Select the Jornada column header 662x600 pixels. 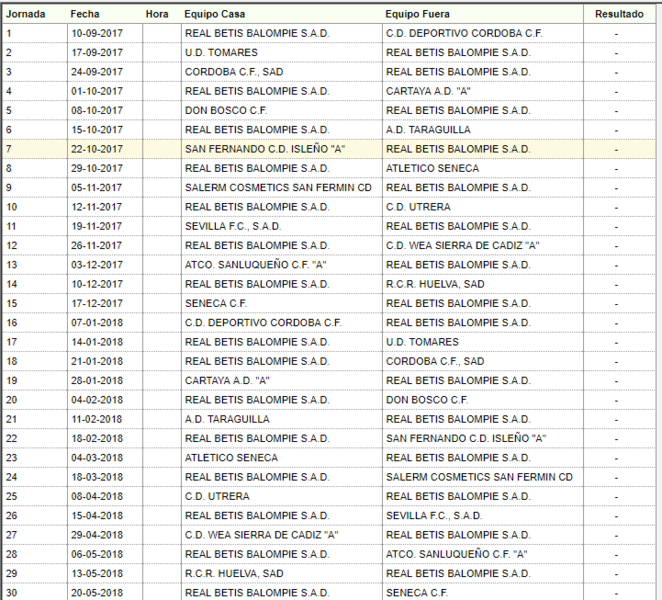click(25, 14)
